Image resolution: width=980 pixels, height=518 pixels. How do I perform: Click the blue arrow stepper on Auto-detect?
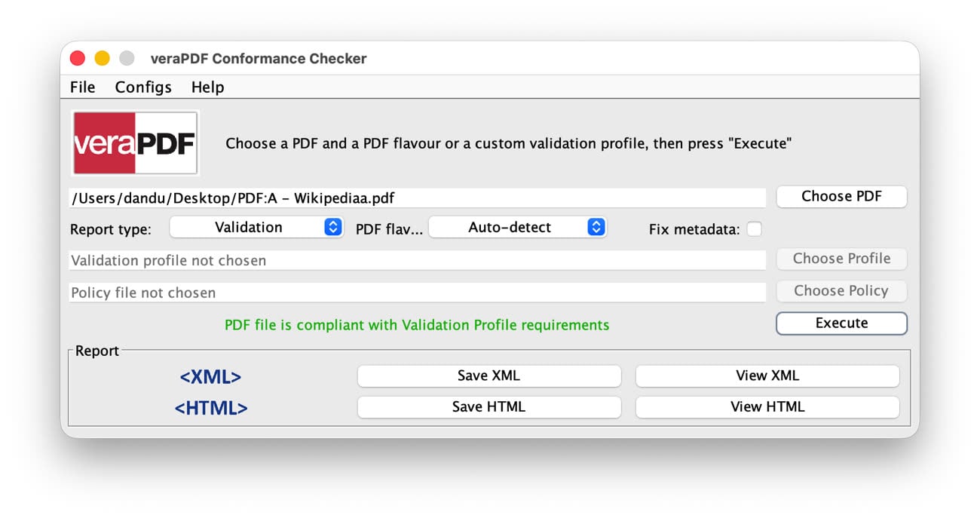[x=596, y=227]
